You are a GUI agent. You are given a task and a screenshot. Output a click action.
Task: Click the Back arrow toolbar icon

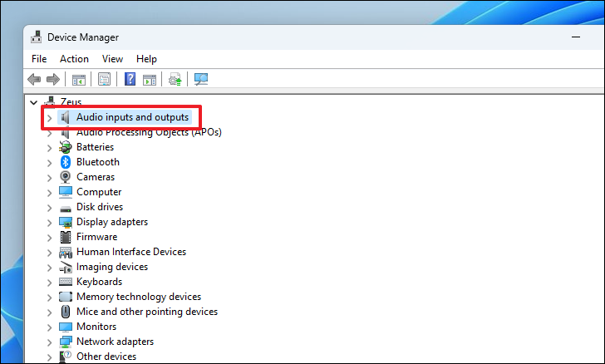(x=34, y=80)
